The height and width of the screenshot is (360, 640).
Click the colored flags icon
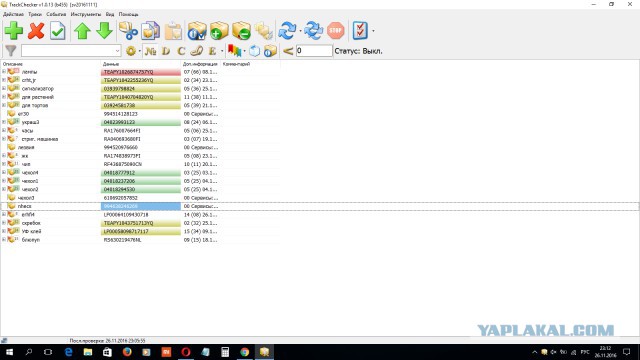(x=234, y=51)
